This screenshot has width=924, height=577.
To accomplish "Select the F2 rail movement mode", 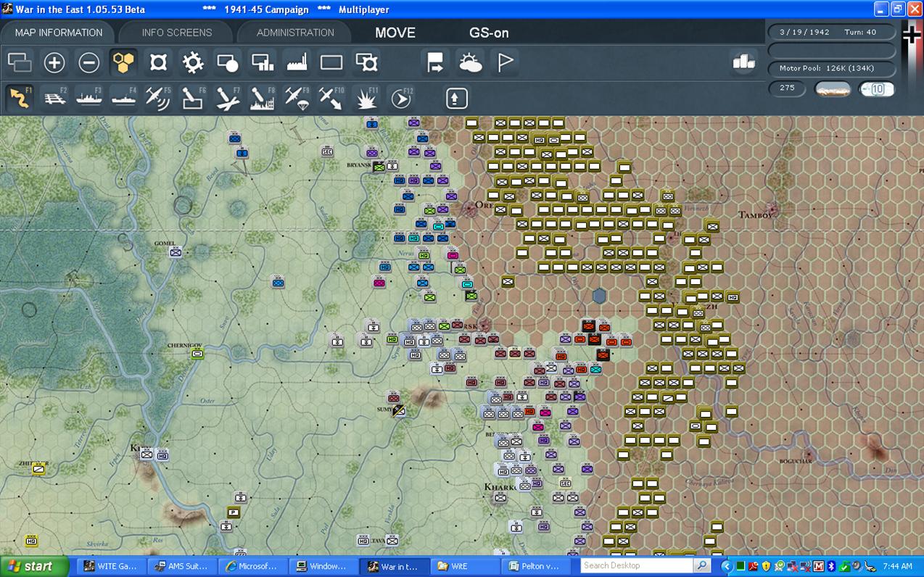I will pos(54,99).
